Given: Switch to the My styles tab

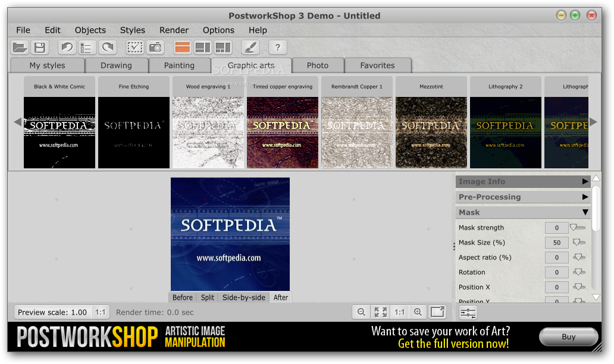Looking at the screenshot, I should 48,65.
